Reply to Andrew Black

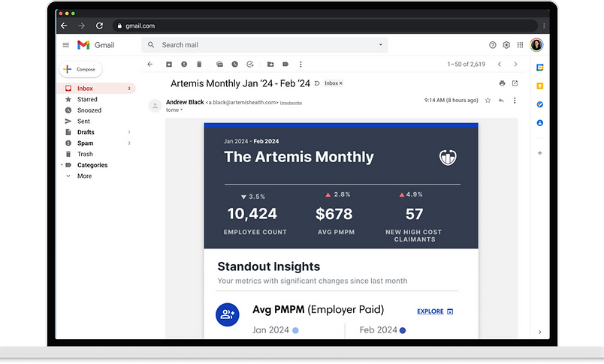click(x=501, y=101)
